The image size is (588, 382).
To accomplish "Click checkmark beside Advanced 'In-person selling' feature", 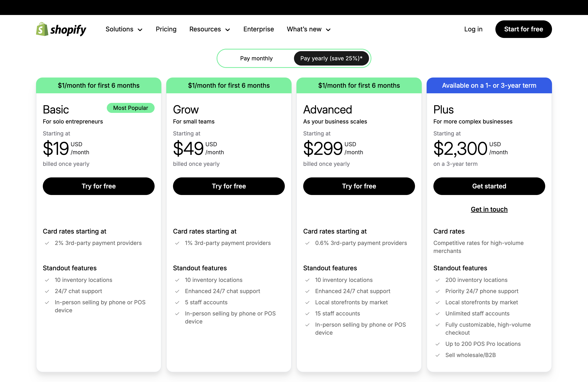I will (x=307, y=325).
